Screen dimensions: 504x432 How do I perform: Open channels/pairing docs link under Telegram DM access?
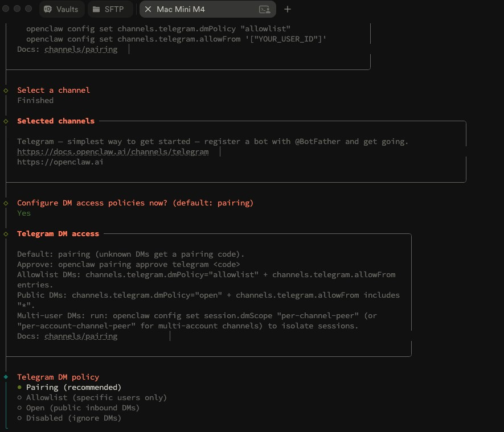pyautogui.click(x=81, y=336)
